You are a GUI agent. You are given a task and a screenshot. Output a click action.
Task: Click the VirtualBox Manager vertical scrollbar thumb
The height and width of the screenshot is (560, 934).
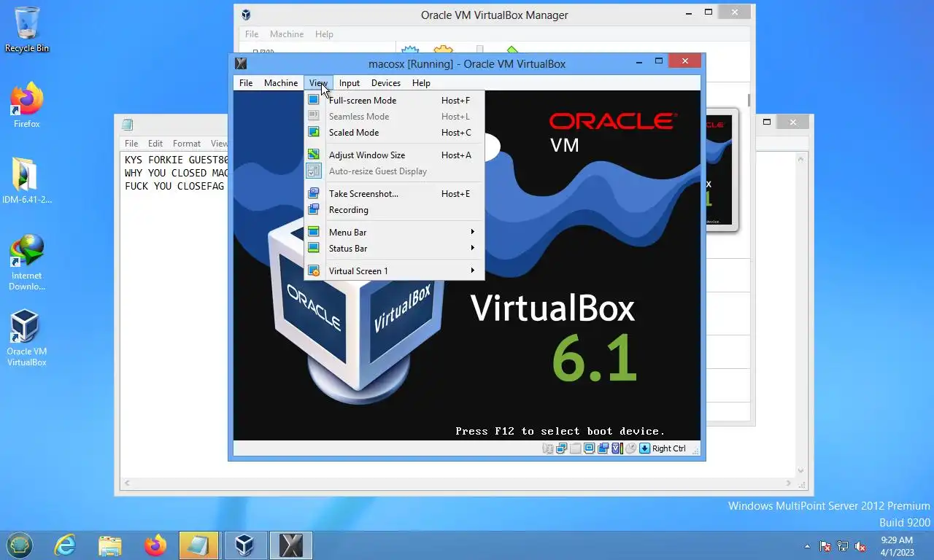click(x=749, y=100)
